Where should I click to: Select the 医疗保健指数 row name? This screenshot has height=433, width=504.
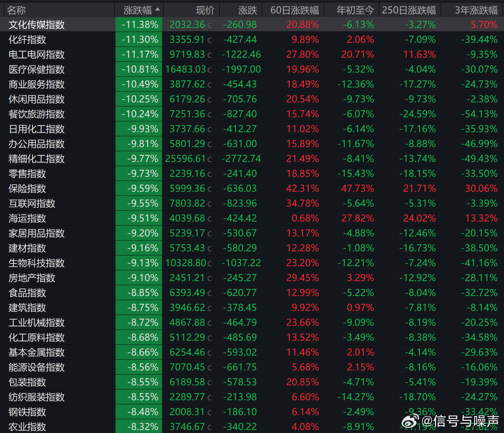(x=37, y=69)
